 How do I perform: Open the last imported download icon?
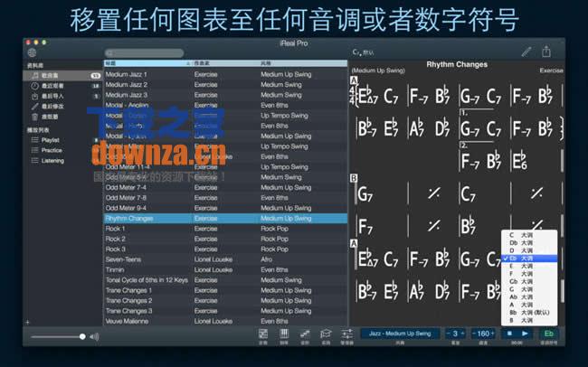point(35,97)
